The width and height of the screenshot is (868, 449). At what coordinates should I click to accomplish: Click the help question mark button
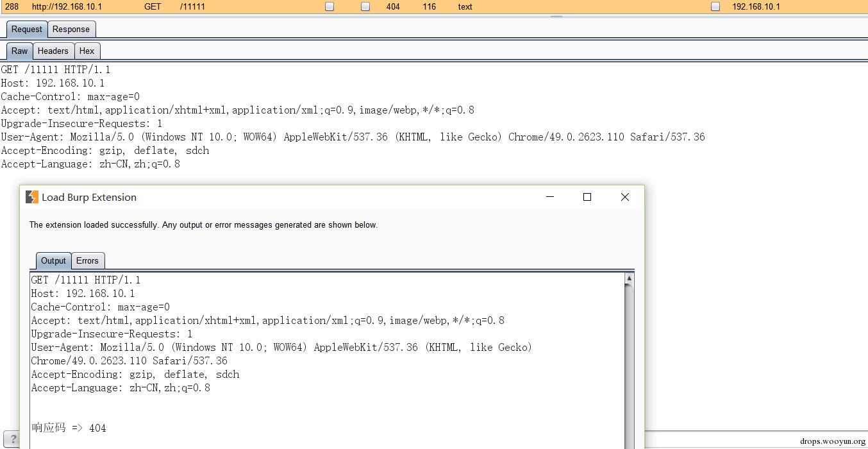tap(13, 440)
